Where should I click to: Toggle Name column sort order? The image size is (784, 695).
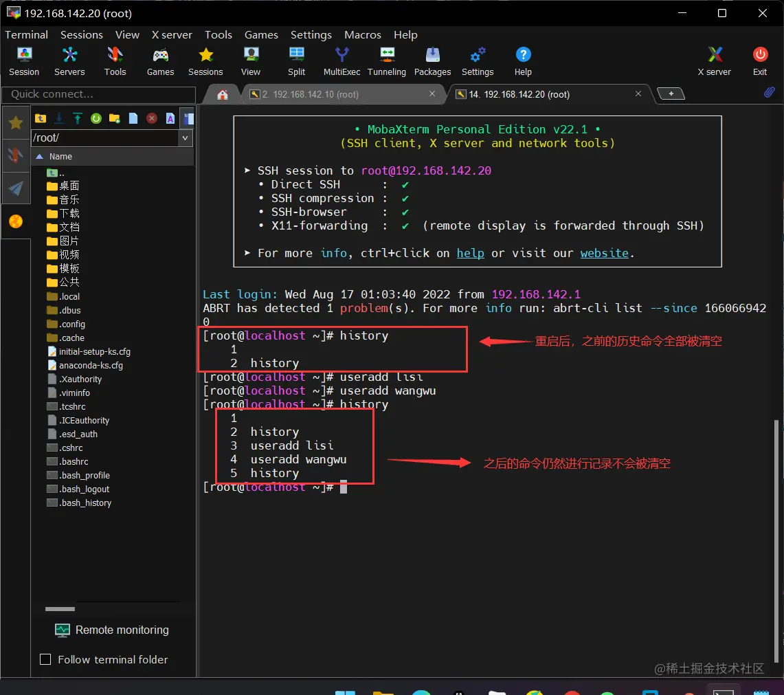(x=60, y=157)
